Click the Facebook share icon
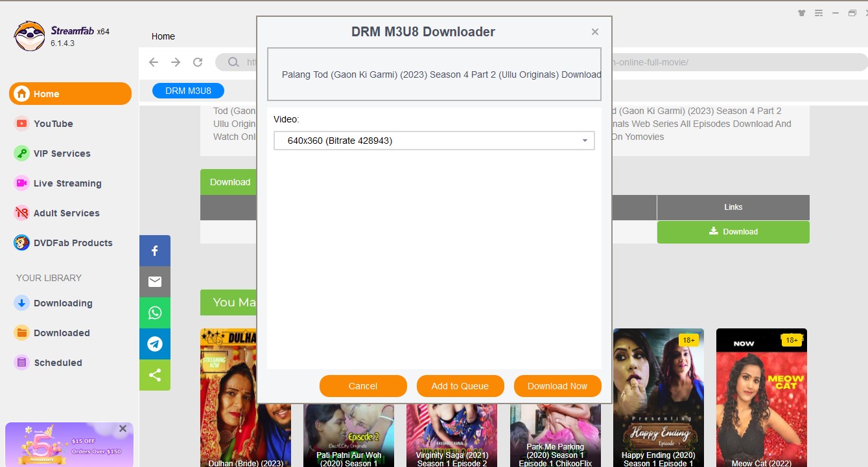This screenshot has height=467, width=868. coord(155,251)
